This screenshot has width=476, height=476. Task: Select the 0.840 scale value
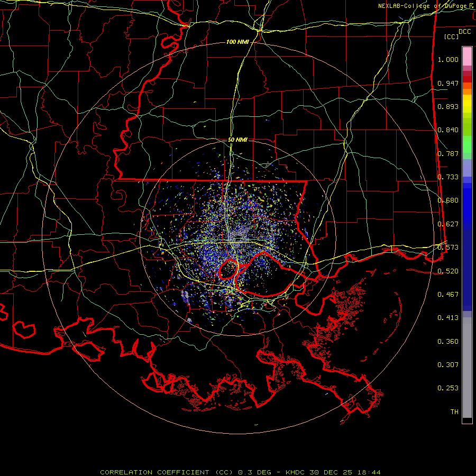point(448,130)
